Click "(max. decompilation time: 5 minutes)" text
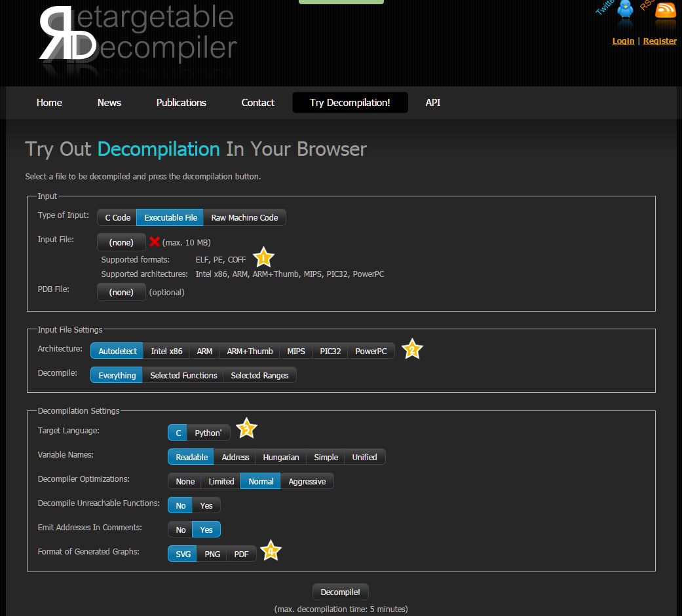The height and width of the screenshot is (616, 682). (x=341, y=609)
